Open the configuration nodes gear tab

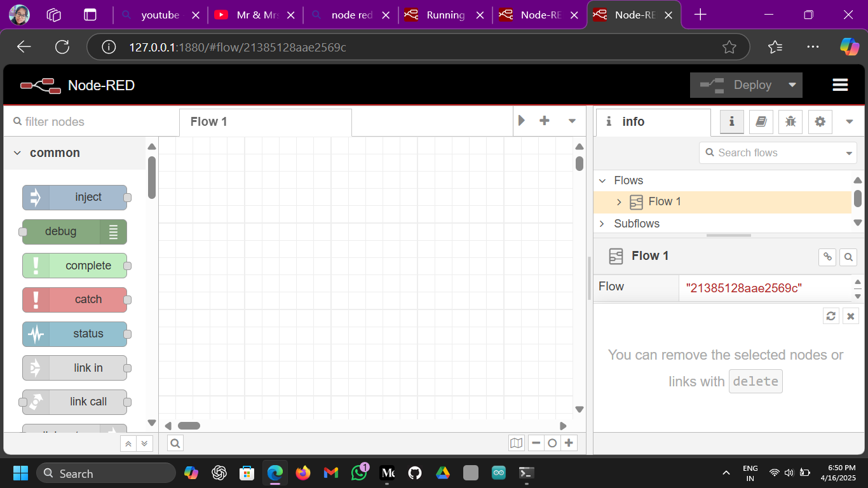pos(820,121)
